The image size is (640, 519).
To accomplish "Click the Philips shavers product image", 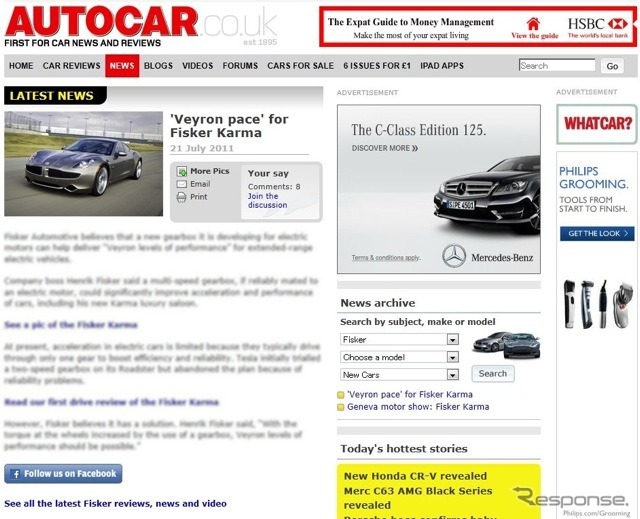I will pos(598,304).
